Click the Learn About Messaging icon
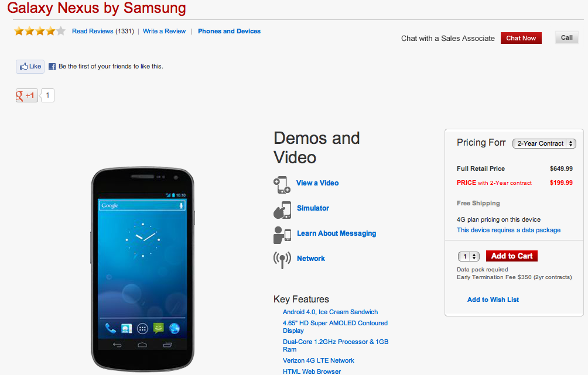 tap(282, 234)
